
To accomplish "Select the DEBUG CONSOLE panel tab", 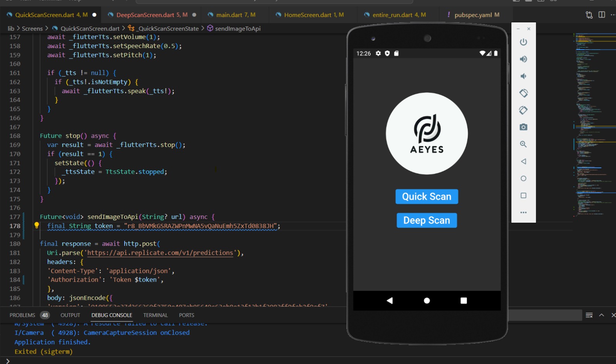I will (112, 315).
